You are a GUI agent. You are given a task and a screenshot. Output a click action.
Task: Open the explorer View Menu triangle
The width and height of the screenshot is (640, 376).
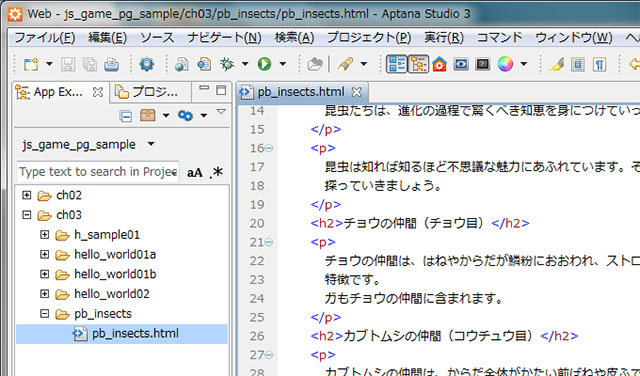(221, 112)
